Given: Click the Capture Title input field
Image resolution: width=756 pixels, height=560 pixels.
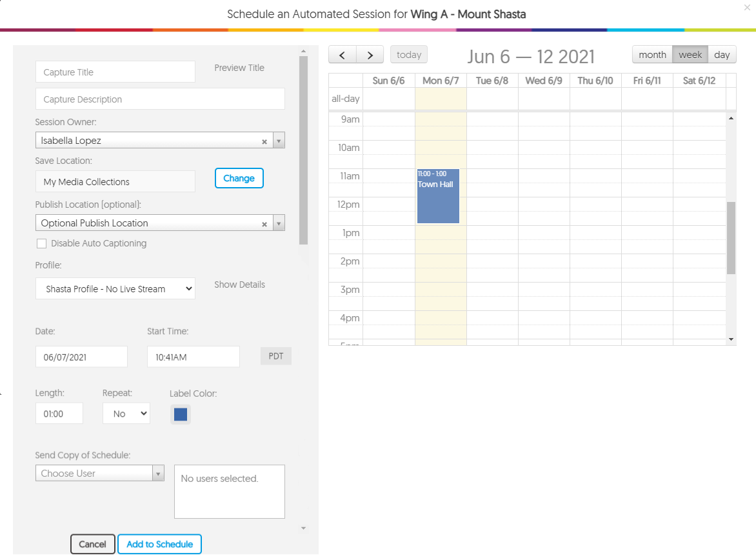Looking at the screenshot, I should 115,72.
